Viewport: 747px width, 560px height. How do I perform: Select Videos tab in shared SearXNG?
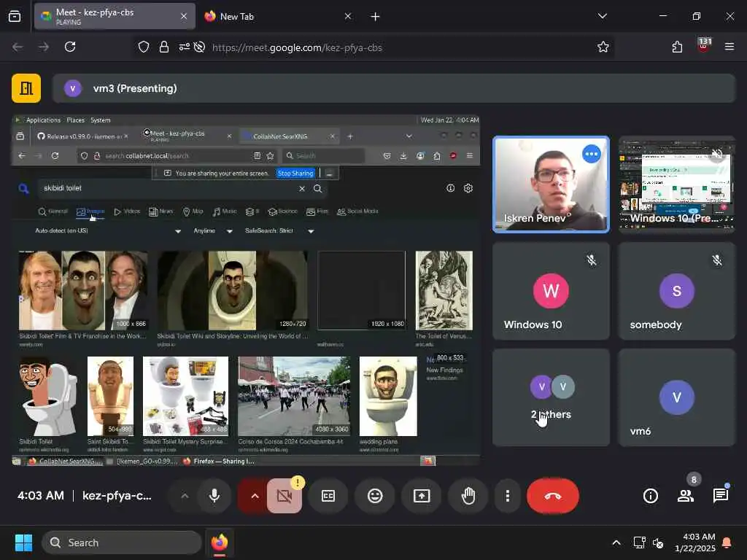127,211
